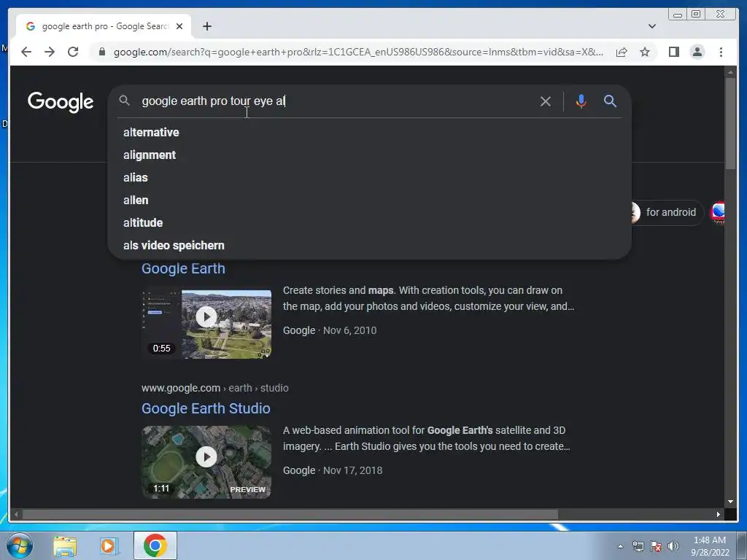Open the Chrome profile avatar menu
This screenshot has width=747, height=560.
pos(697,52)
